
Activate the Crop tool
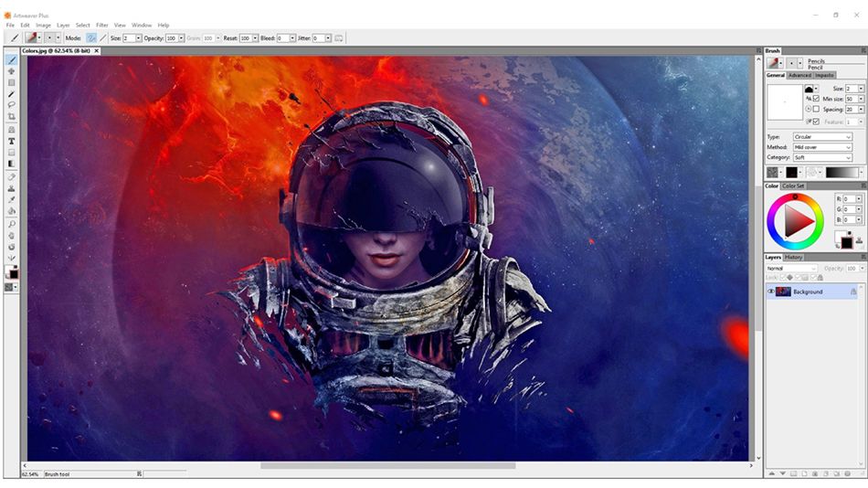point(11,117)
